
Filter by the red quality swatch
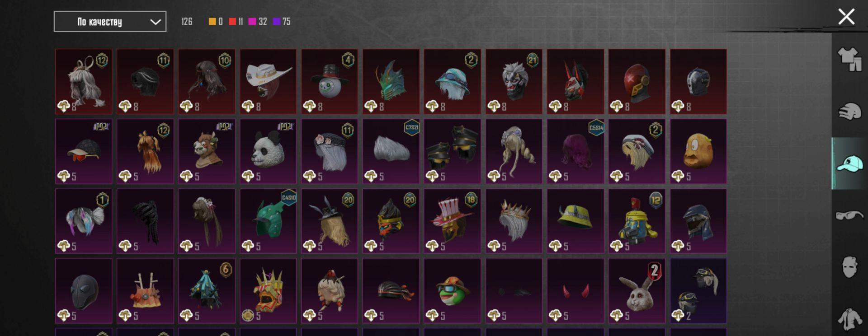coord(232,21)
